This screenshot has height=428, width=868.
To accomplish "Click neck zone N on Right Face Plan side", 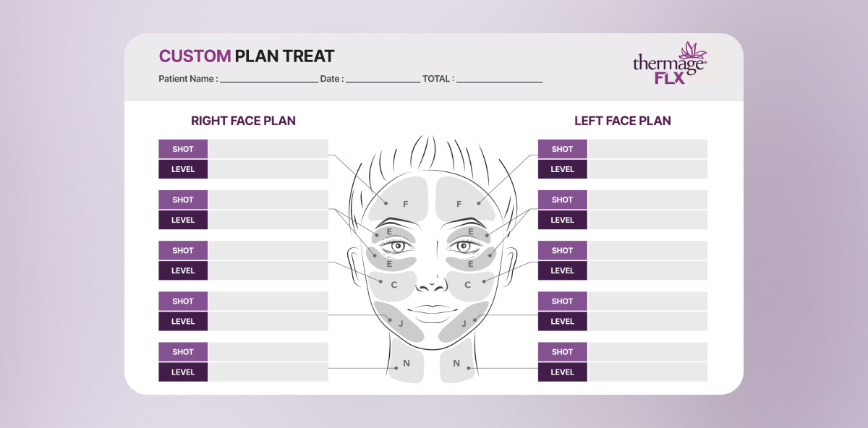I will pos(405,362).
